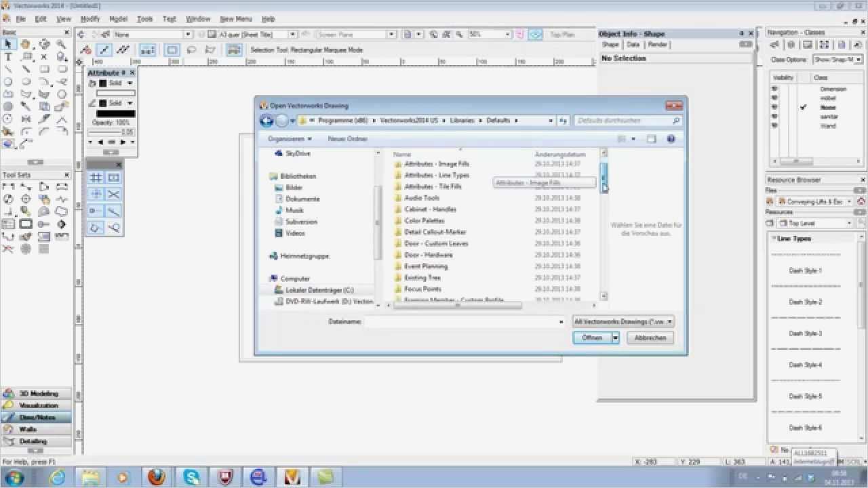Open the Class Options dropdown
This screenshot has width=868, height=488.
click(838, 60)
